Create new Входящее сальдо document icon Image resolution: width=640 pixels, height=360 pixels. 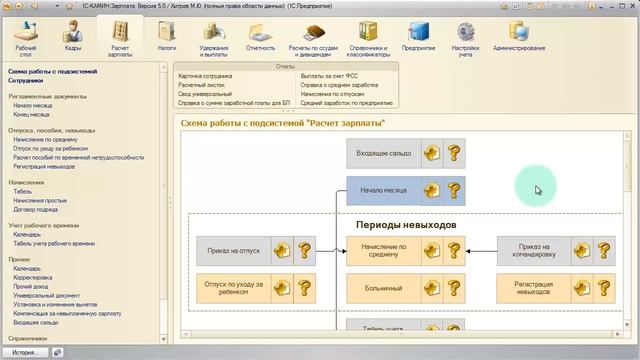coord(432,153)
